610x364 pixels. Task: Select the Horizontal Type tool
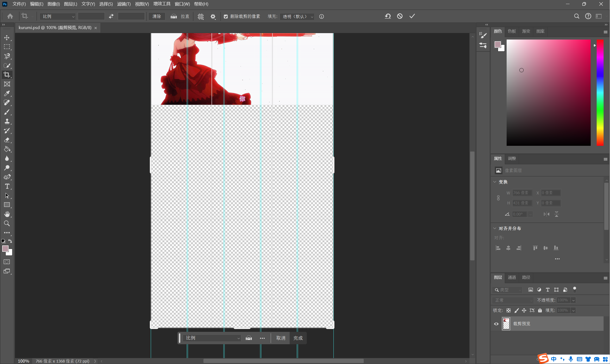tap(7, 187)
